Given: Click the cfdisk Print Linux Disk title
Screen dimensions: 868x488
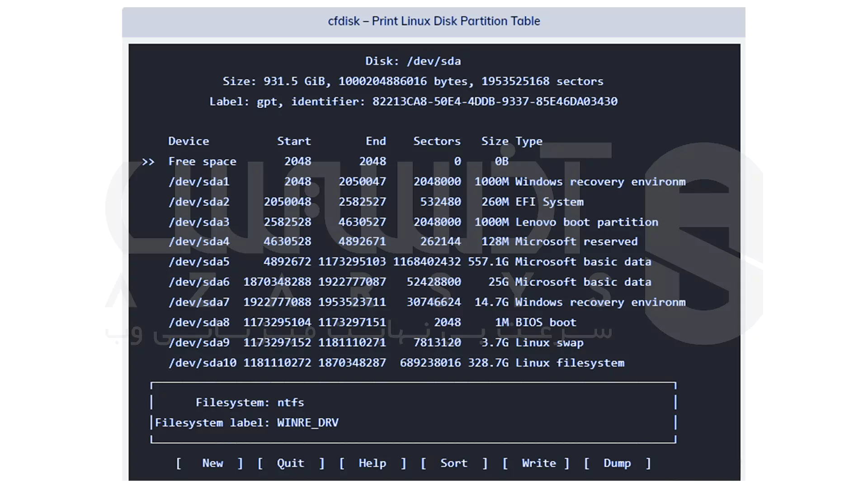Looking at the screenshot, I should 434,21.
